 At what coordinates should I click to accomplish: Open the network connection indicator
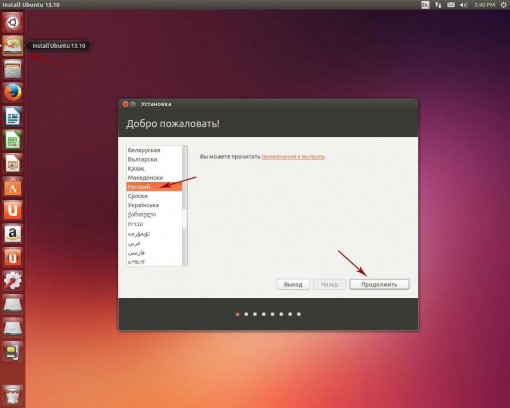click(438, 5)
